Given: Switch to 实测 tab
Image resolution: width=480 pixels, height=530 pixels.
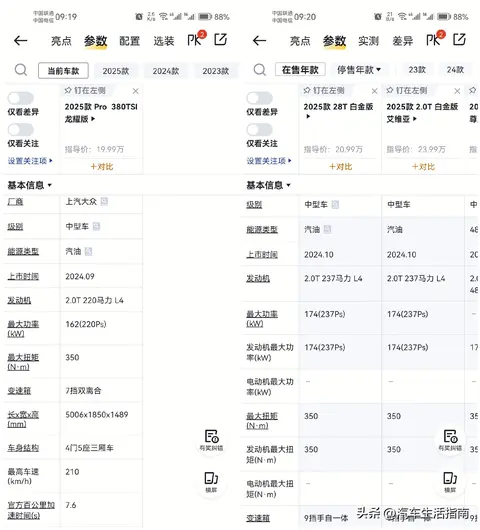Looking at the screenshot, I should 368,41.
